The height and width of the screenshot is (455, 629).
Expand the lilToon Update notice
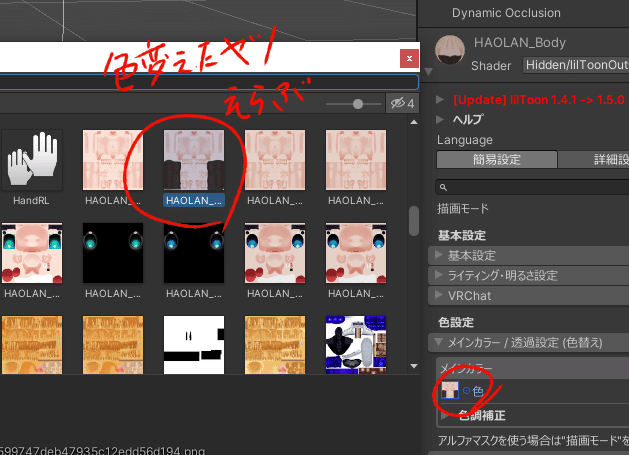pyautogui.click(x=440, y=100)
